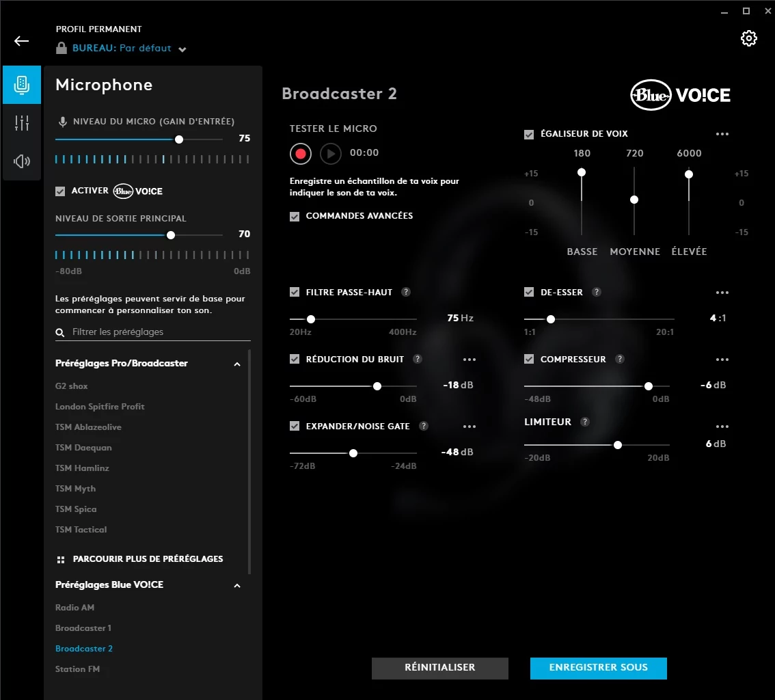The image size is (775, 700).
Task: Click the microphone icon beside Niveau du micro
Action: click(x=63, y=122)
